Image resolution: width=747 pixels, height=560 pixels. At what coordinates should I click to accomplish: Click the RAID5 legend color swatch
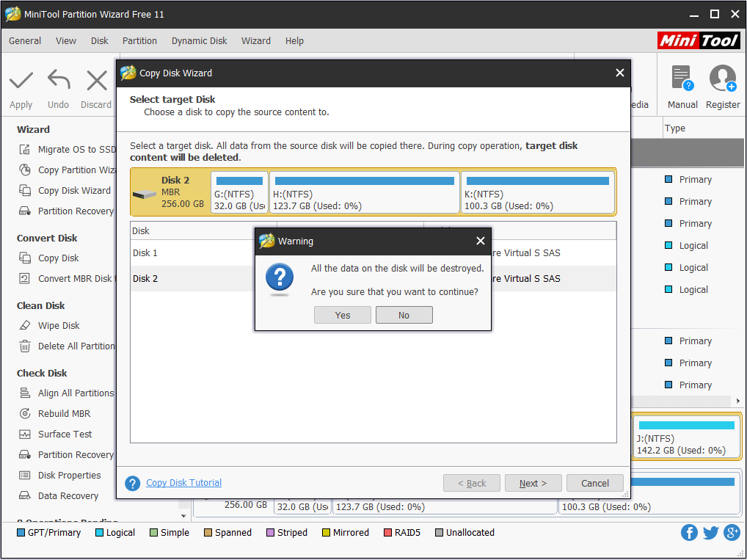387,533
